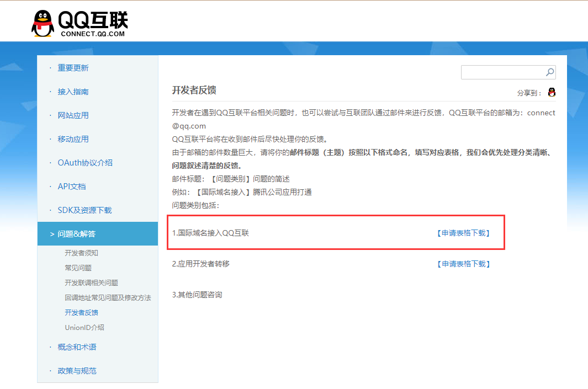This screenshot has height=389, width=588.
Task: Open OAuth协议介绍 sidebar item
Action: (x=85, y=163)
